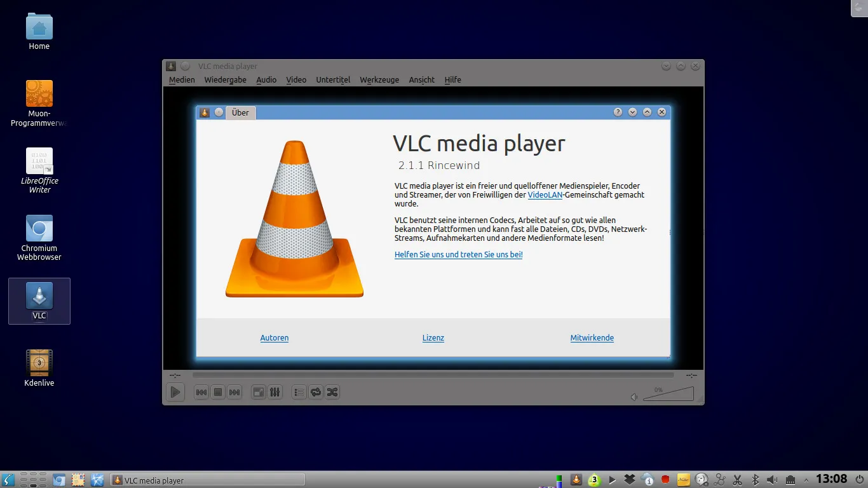The width and height of the screenshot is (868, 488).
Task: Skip to the previous media track
Action: tap(201, 392)
